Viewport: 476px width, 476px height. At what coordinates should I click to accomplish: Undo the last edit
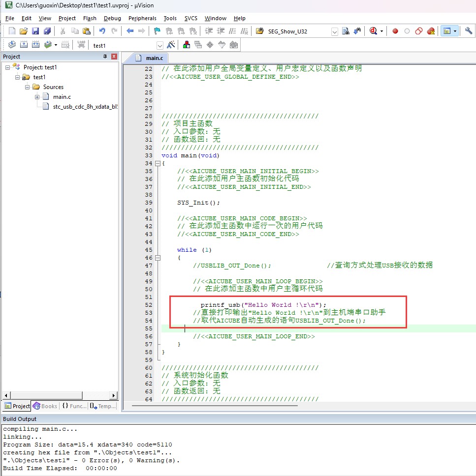(x=102, y=31)
